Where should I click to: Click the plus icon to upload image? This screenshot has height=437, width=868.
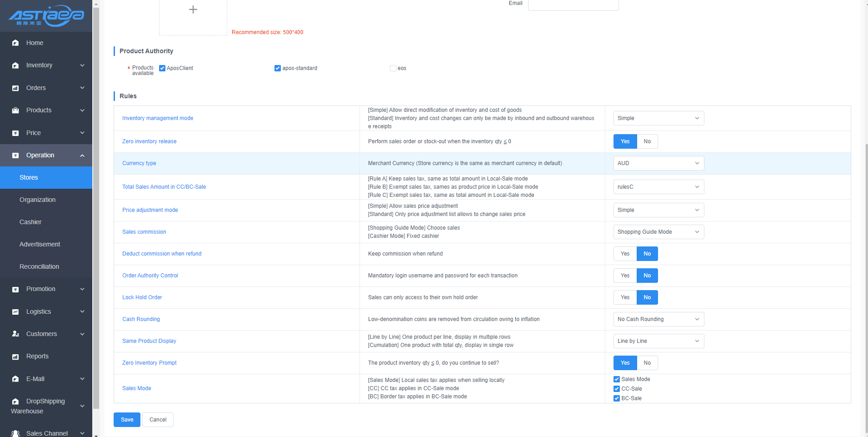(x=193, y=10)
